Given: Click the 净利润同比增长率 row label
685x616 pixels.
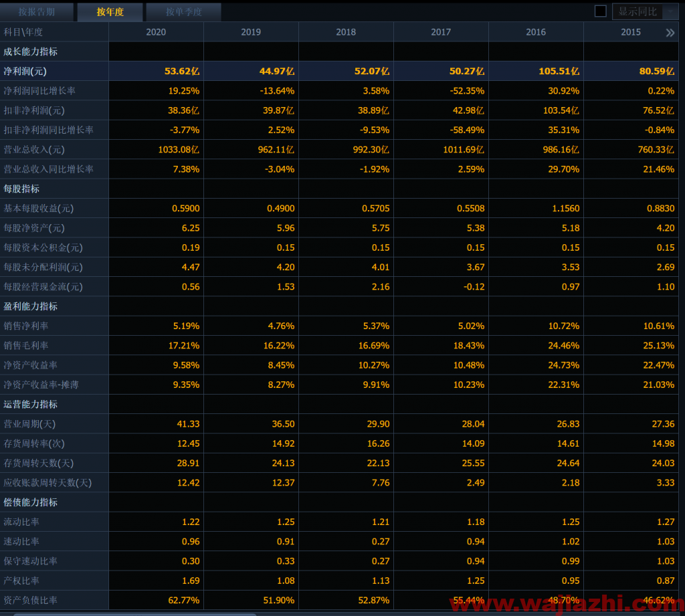Looking at the screenshot, I should coord(39,91).
